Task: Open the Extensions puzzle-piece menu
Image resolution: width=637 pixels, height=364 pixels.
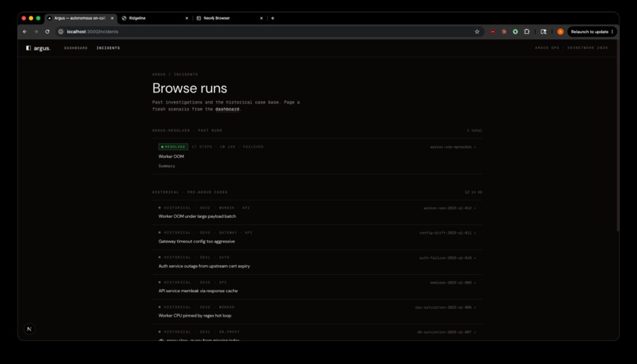Action: 527,32
